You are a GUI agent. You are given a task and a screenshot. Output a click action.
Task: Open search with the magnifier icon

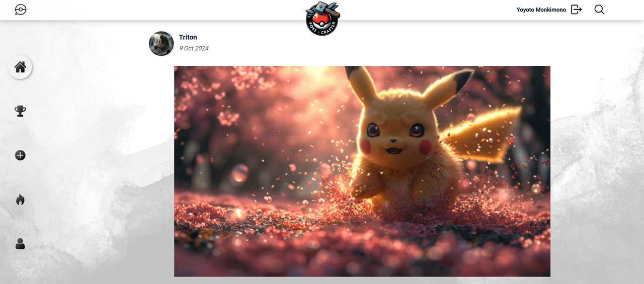pos(599,10)
